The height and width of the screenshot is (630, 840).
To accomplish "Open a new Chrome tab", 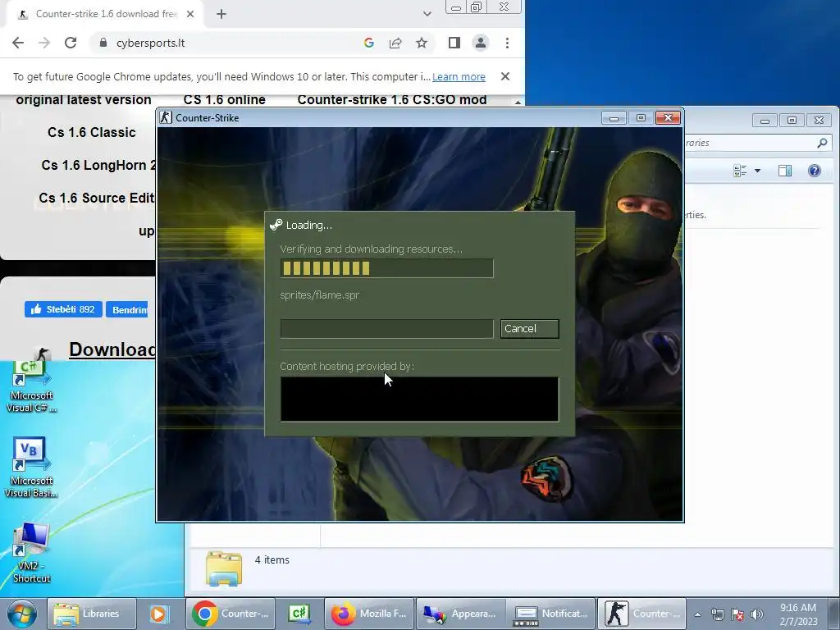I will click(221, 15).
